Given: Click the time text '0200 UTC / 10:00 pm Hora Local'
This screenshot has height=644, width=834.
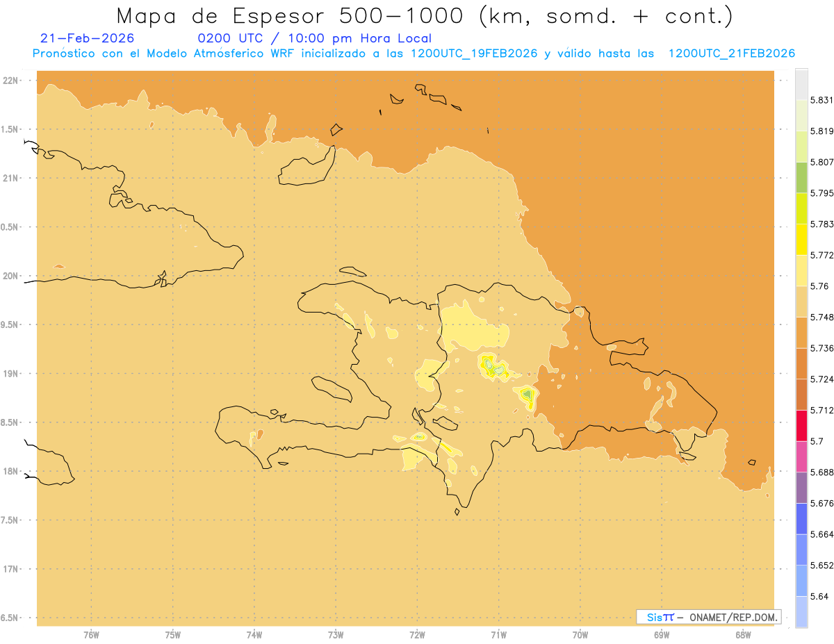Looking at the screenshot, I should [x=315, y=38].
